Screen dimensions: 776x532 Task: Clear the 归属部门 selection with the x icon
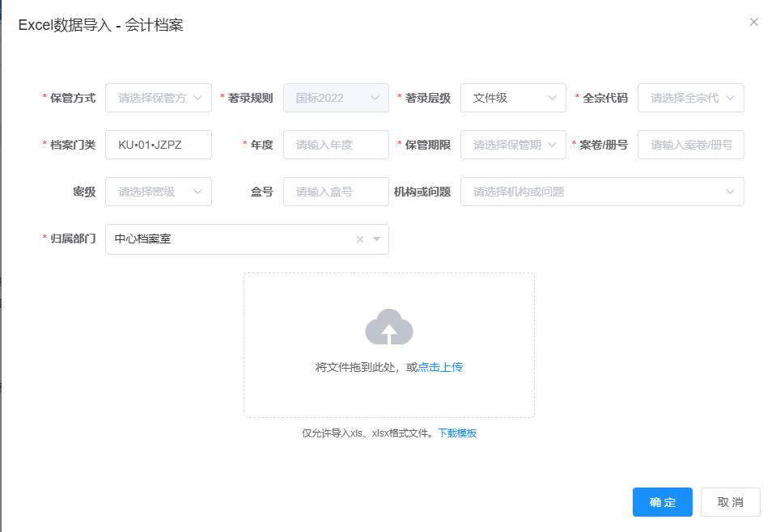pos(360,239)
